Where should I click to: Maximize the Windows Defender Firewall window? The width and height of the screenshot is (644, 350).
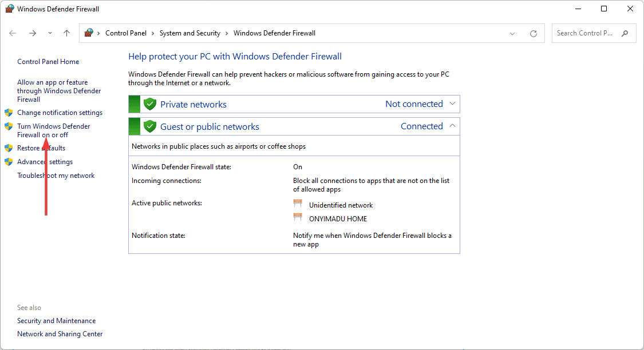point(604,9)
